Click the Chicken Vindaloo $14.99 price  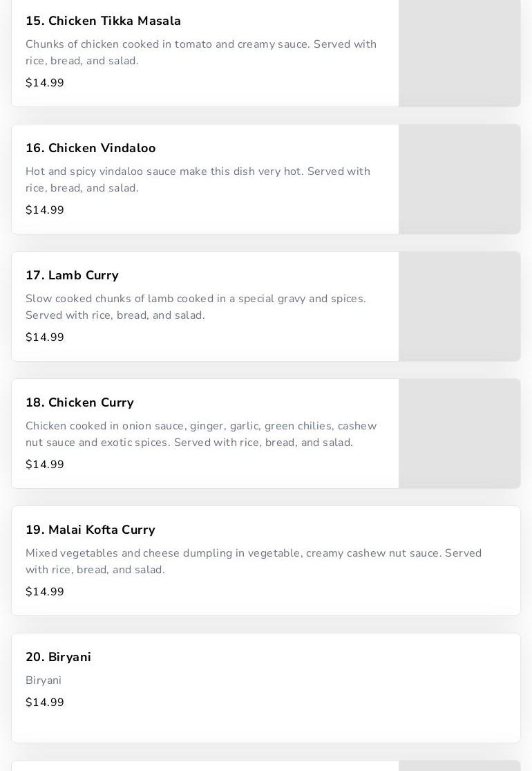pyautogui.click(x=45, y=210)
